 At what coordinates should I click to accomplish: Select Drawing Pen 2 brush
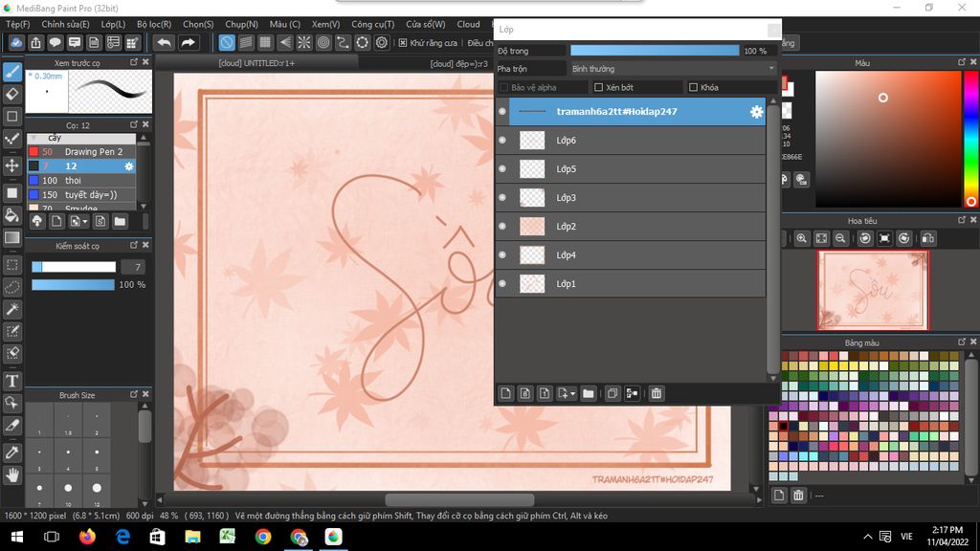coord(82,152)
